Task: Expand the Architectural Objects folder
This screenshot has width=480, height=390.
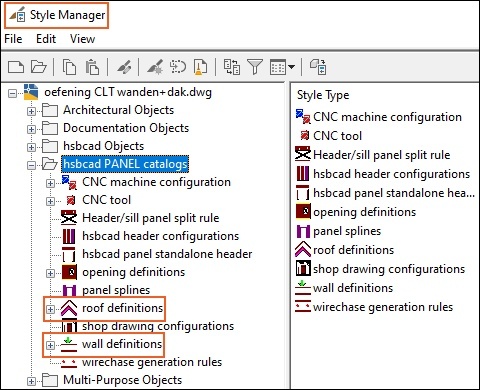Action: click(31, 111)
